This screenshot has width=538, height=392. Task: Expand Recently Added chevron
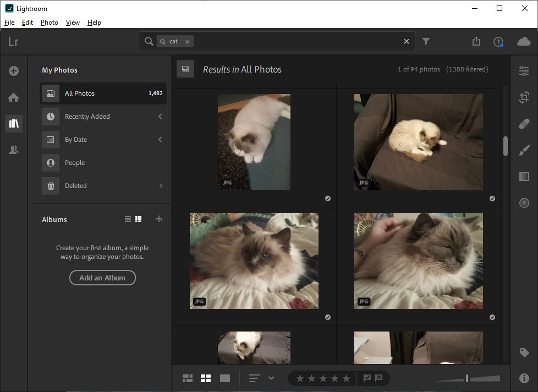point(160,116)
